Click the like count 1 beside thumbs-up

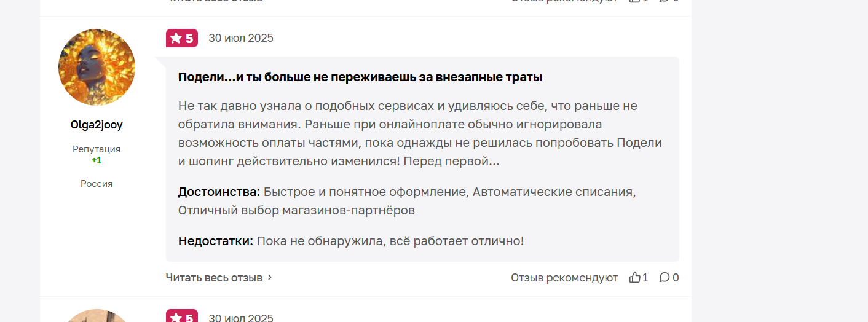click(x=645, y=278)
